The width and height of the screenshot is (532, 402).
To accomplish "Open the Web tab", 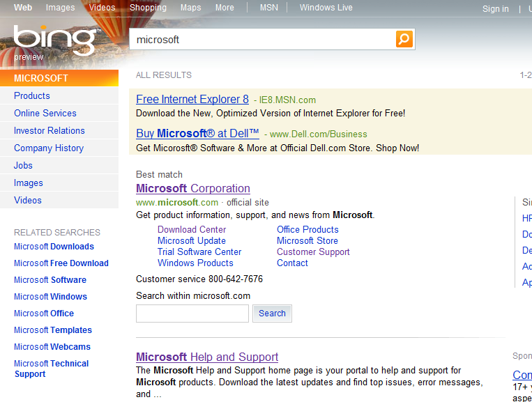I will 23,8.
